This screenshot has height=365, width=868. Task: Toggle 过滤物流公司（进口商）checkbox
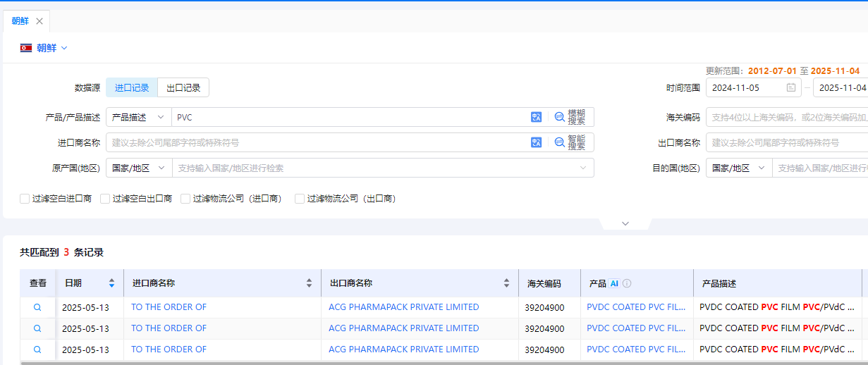click(185, 199)
